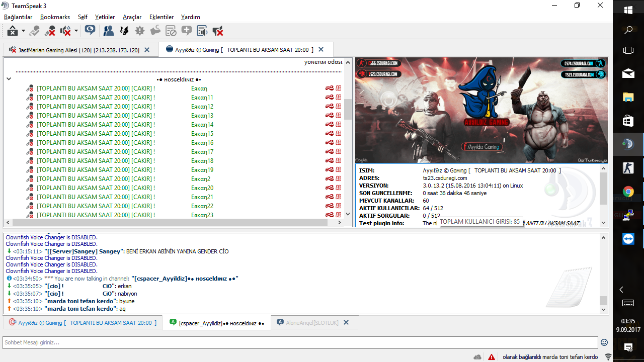Click the greyed activate microphone icon
This screenshot has height=362, width=644.
(x=34, y=31)
